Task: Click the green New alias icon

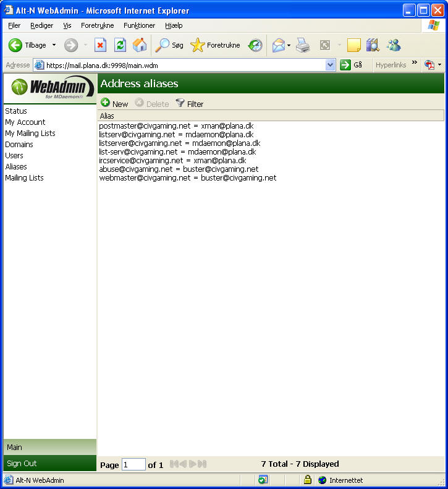Action: (106, 103)
